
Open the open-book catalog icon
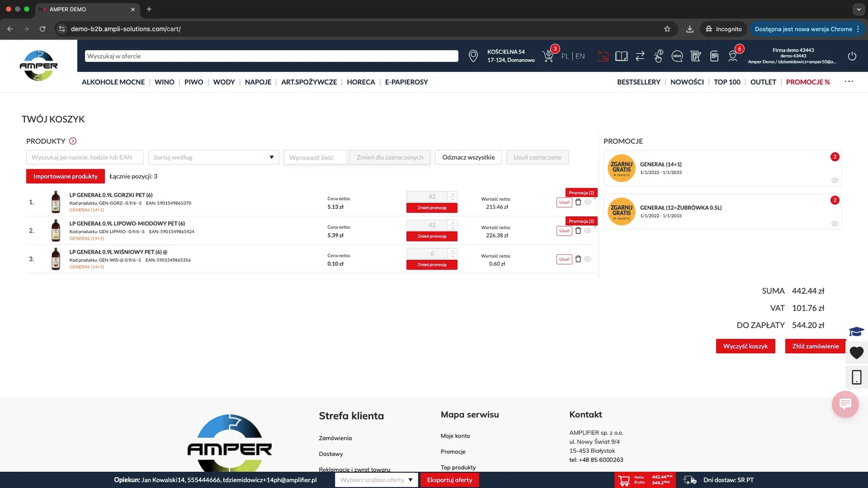[622, 56]
